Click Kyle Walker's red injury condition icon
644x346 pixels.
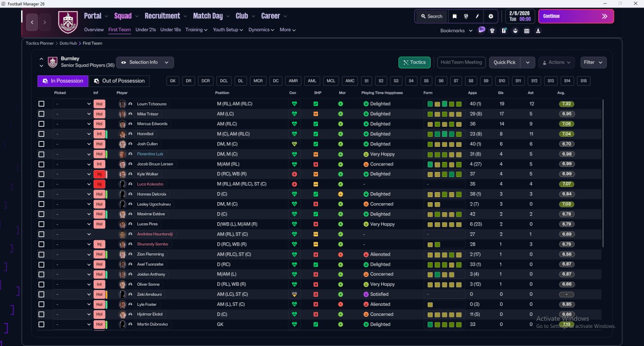[x=294, y=174]
